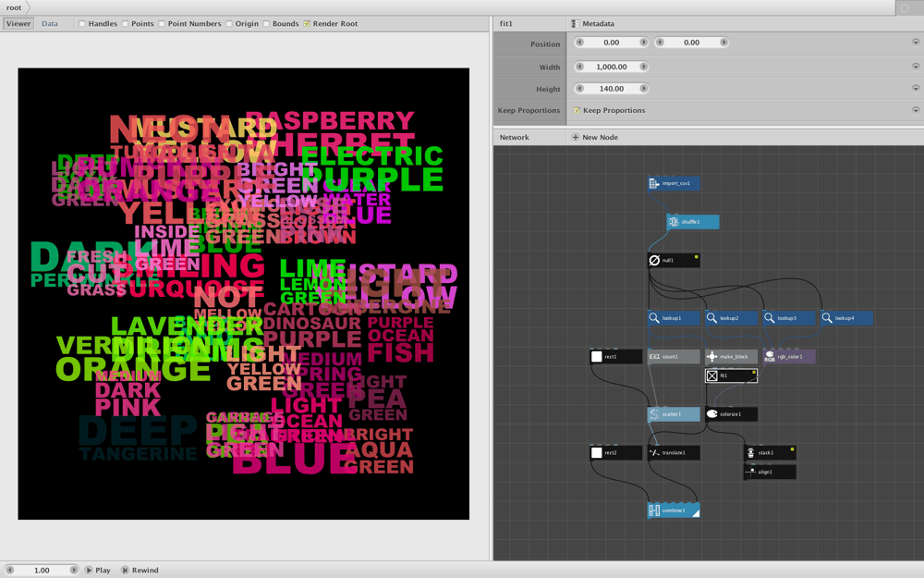Open the Metadata editor
This screenshot has width=924, height=578.
click(x=593, y=24)
